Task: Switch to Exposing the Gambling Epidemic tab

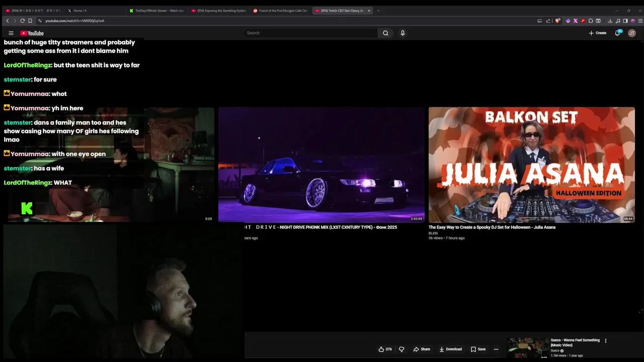Action: [219, 11]
